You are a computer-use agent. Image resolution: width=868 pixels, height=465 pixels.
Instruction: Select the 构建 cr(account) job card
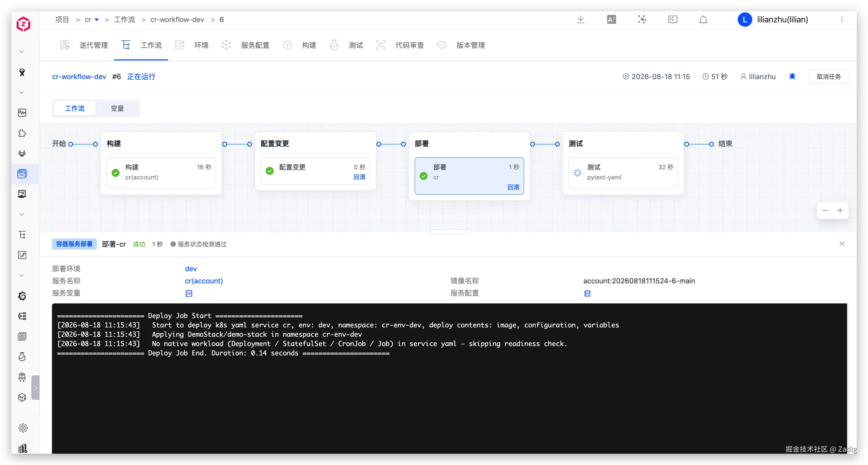(x=161, y=172)
